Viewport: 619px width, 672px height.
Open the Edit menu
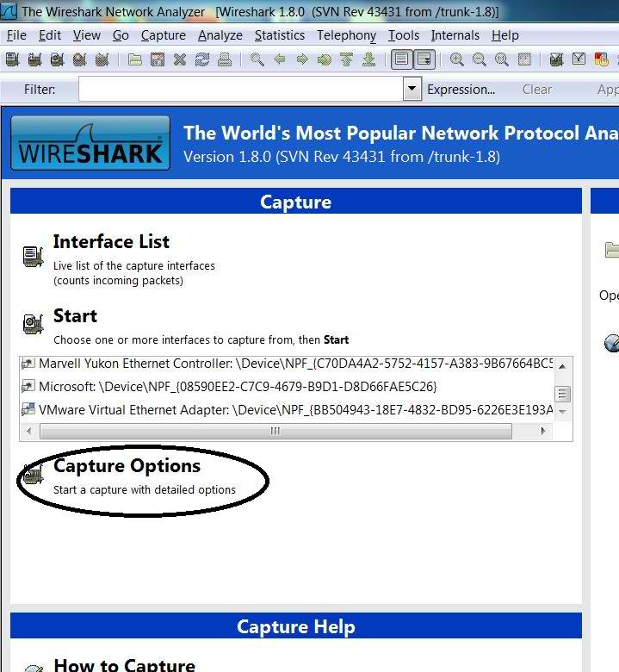(x=50, y=35)
